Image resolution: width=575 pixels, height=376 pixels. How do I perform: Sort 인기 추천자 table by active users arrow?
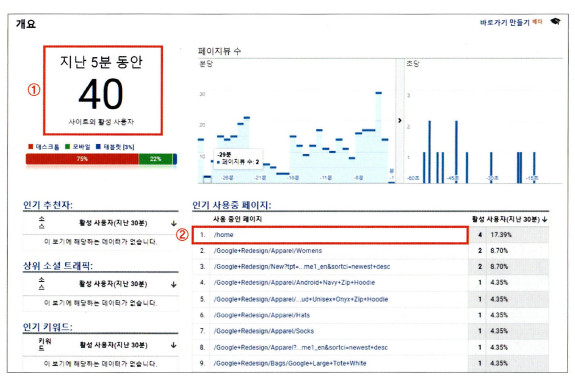174,223
